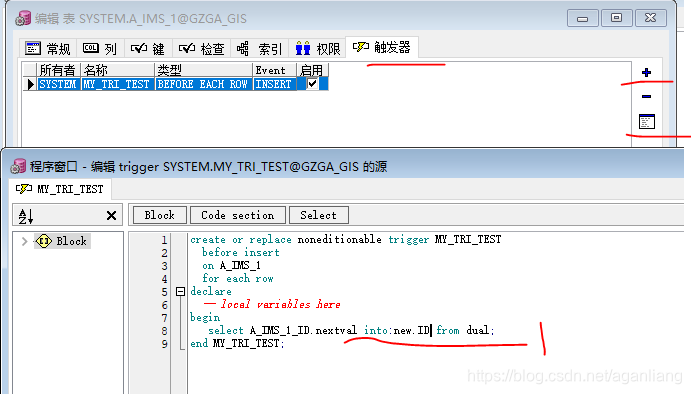The image size is (691, 394).
Task: Switch to the 权限 privileges tab
Action: (x=318, y=48)
